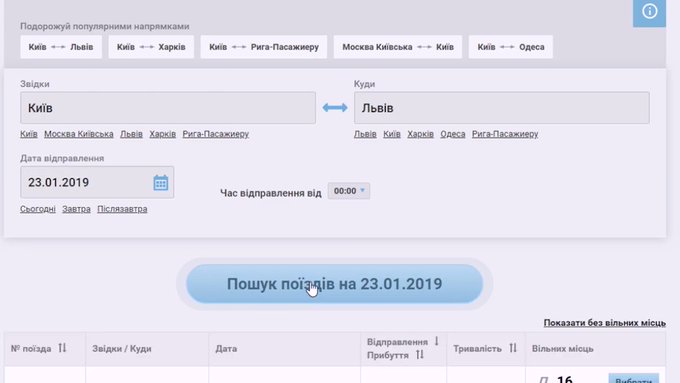The height and width of the screenshot is (383, 680).
Task: Sort by train number arrows
Action: (62, 348)
